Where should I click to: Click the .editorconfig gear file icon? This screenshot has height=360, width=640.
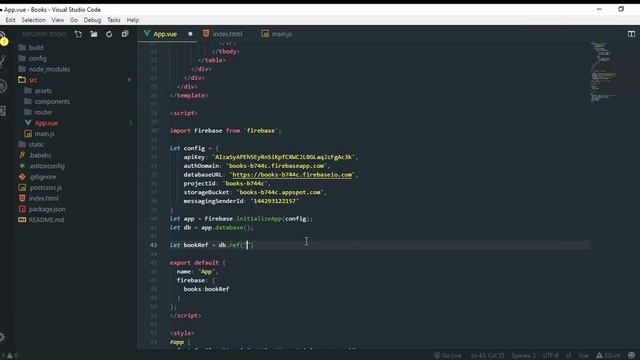pos(22,166)
